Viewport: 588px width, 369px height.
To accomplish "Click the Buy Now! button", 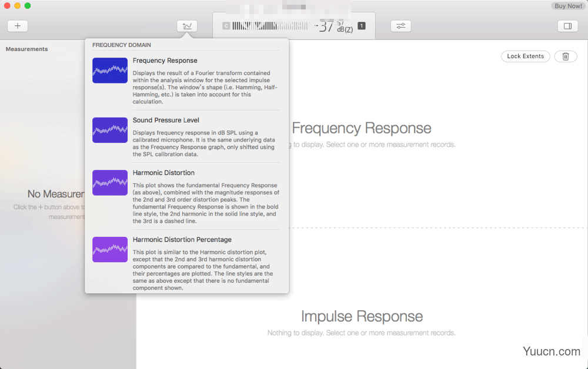I will [567, 6].
